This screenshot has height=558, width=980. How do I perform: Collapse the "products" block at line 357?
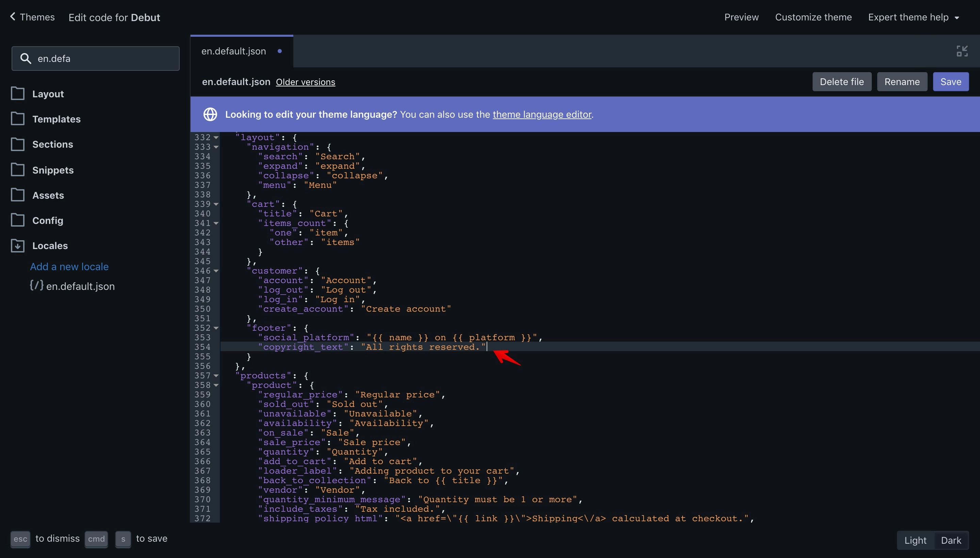(x=216, y=376)
